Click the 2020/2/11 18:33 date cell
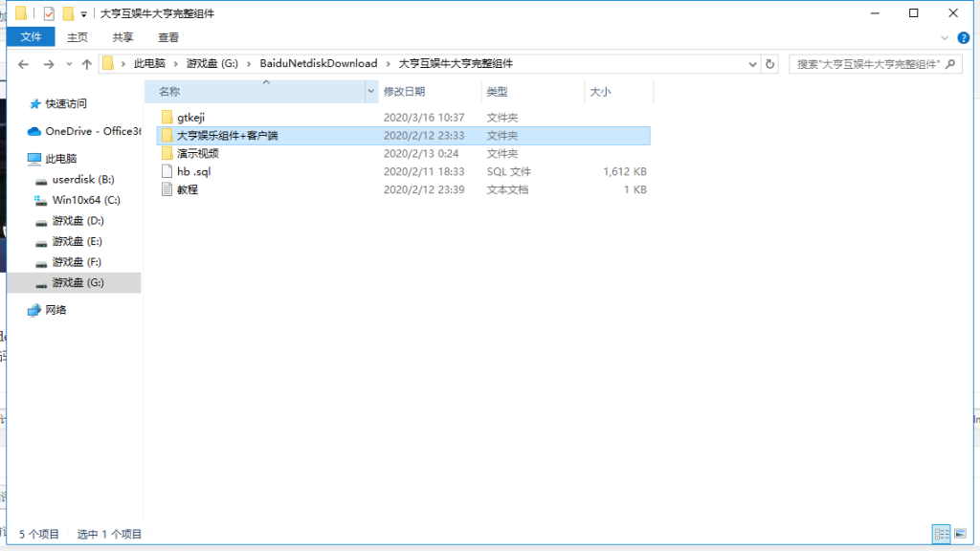 point(424,172)
